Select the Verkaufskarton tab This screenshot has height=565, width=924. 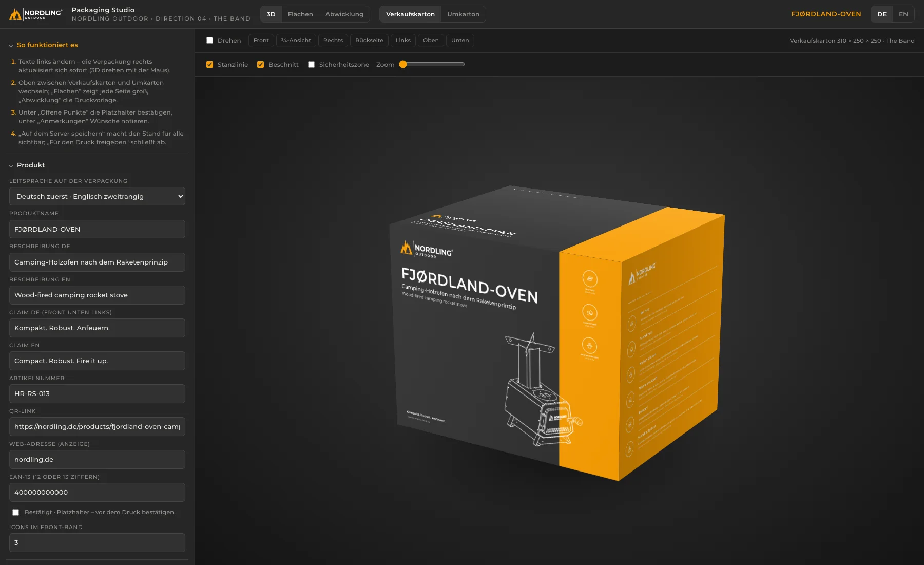(410, 14)
